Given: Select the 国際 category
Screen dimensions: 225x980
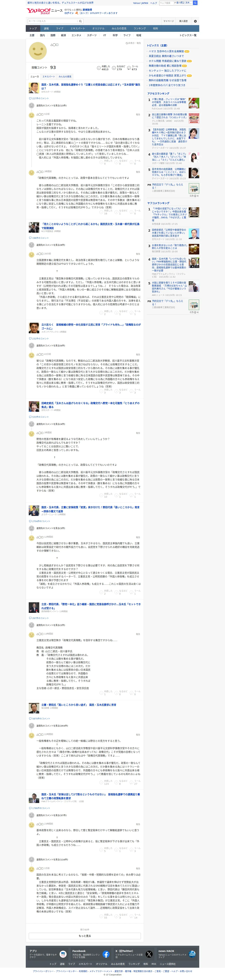Looking at the screenshot, I should tap(53, 35).
